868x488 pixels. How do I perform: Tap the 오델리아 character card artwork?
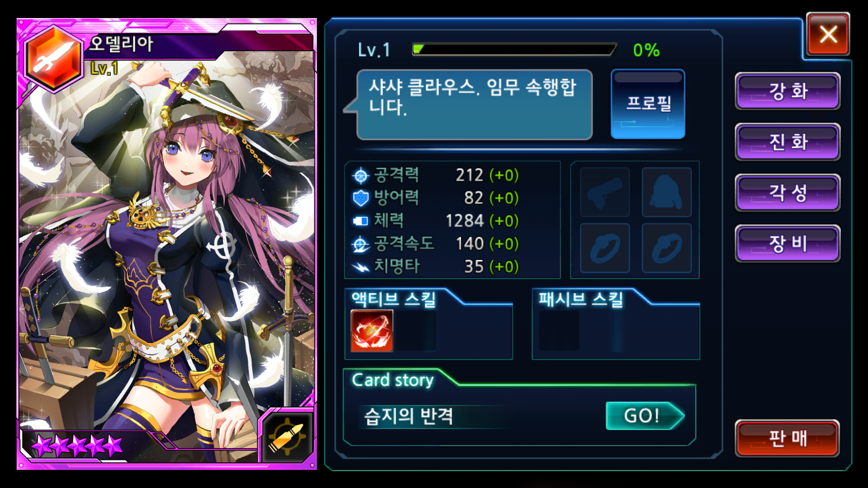click(x=167, y=244)
